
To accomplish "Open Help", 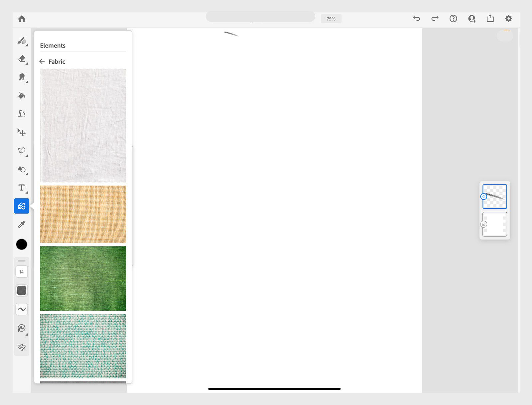I will coord(453,19).
